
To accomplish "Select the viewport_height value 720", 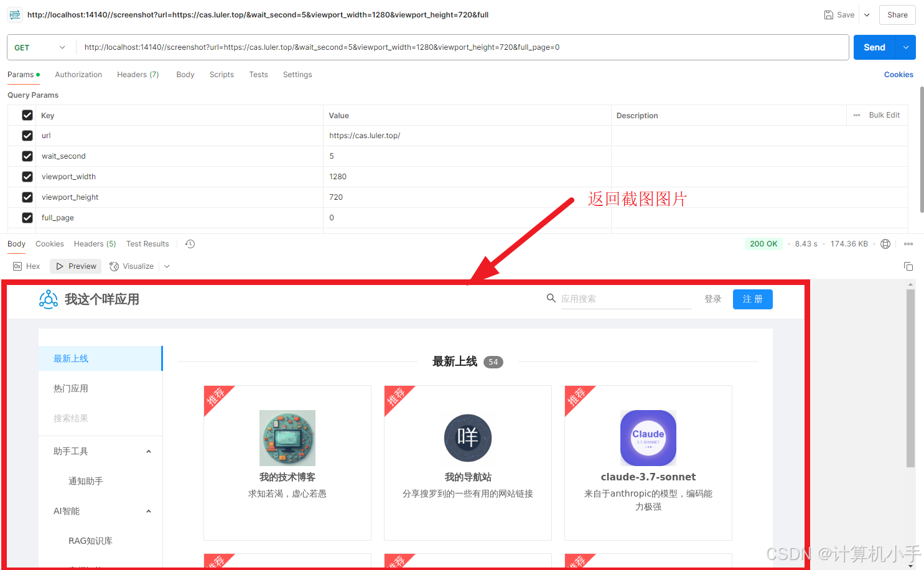I will [336, 197].
